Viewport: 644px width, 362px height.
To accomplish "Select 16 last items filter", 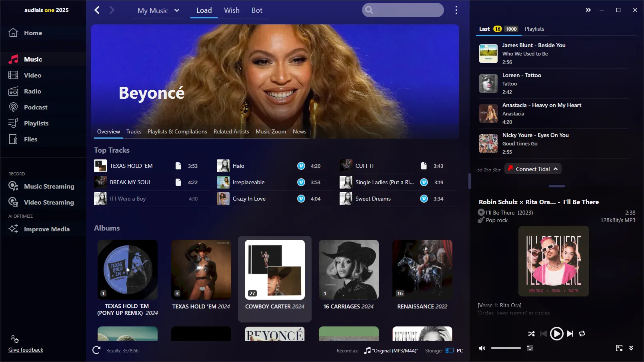I will click(497, 29).
